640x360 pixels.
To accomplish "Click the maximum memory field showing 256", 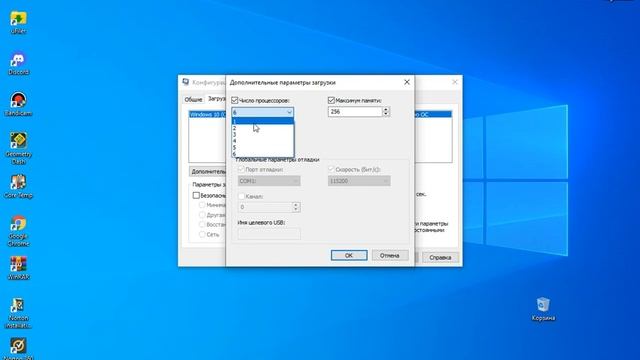I will [x=355, y=111].
